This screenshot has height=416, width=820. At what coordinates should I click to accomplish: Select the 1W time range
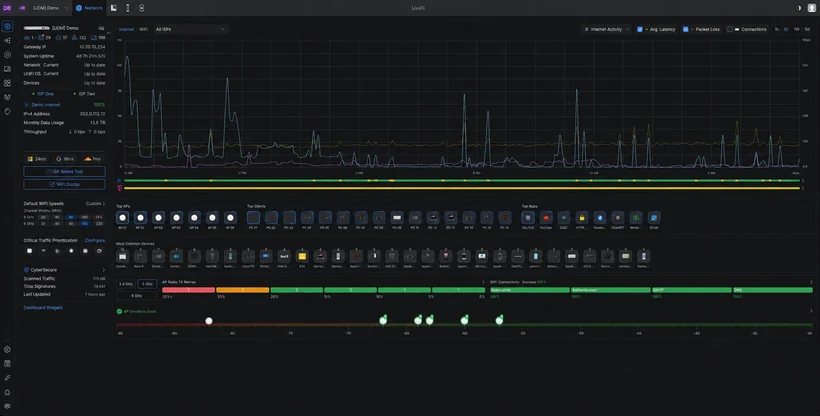tap(796, 29)
